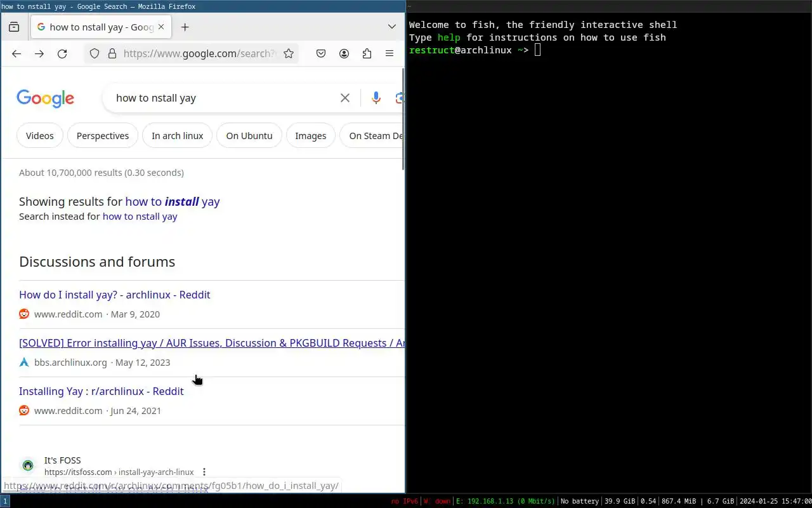812x508 pixels.
Task: Click www.reddit.com Mar 9, 2020 text
Action: tap(97, 314)
